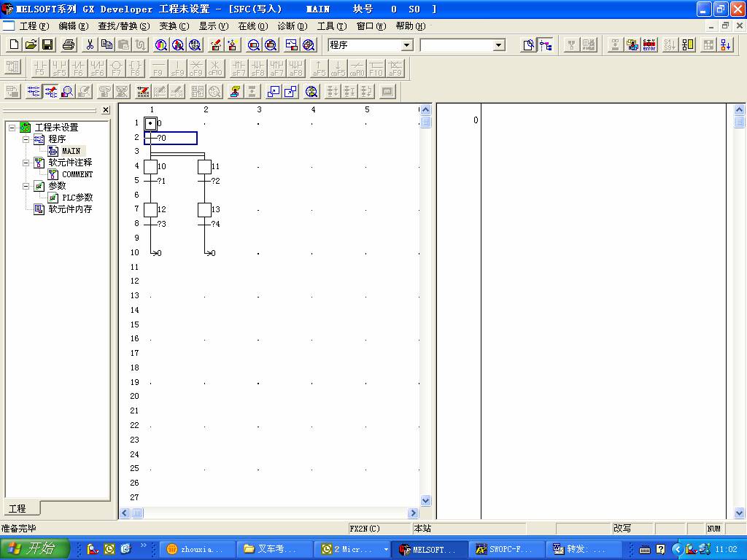Image resolution: width=747 pixels, height=560 pixels.
Task: Collapse the 程序 tree node
Action: 26,139
